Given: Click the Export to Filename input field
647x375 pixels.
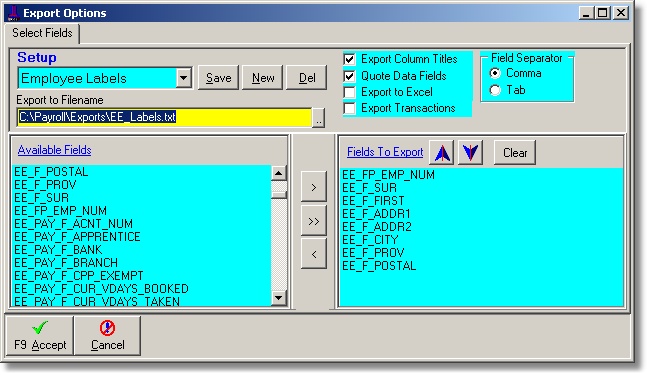Looking at the screenshot, I should pyautogui.click(x=164, y=117).
